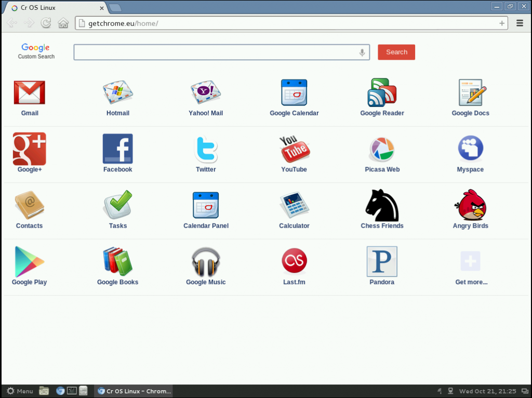This screenshot has height=398, width=532.
Task: Open the Google Play icon
Action: (30, 261)
